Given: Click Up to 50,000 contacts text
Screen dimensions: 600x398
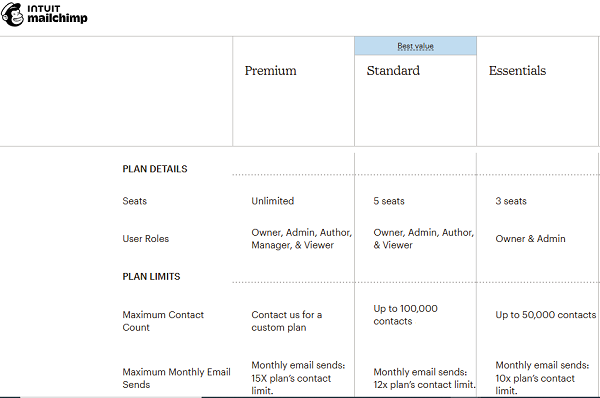Looking at the screenshot, I should pyautogui.click(x=546, y=315).
